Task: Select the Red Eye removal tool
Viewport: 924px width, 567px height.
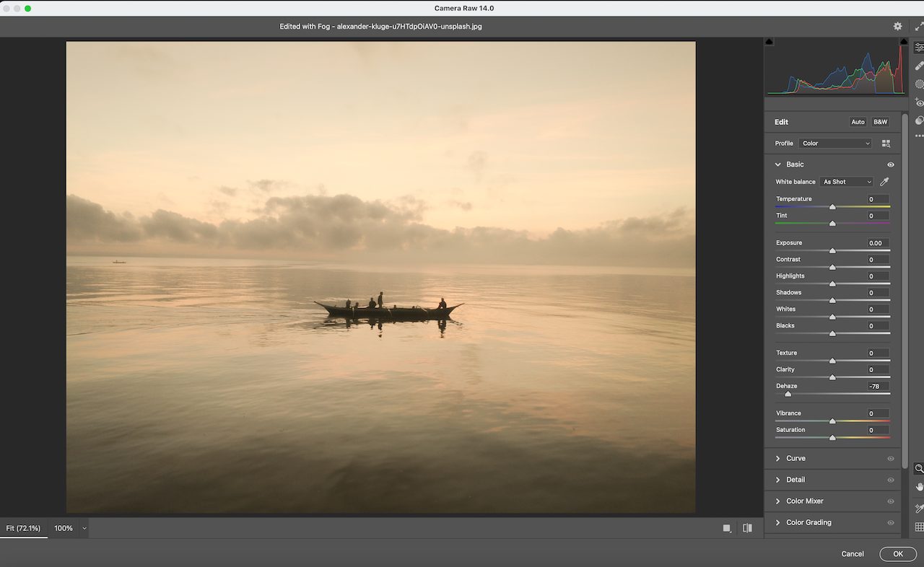Action: click(x=919, y=102)
